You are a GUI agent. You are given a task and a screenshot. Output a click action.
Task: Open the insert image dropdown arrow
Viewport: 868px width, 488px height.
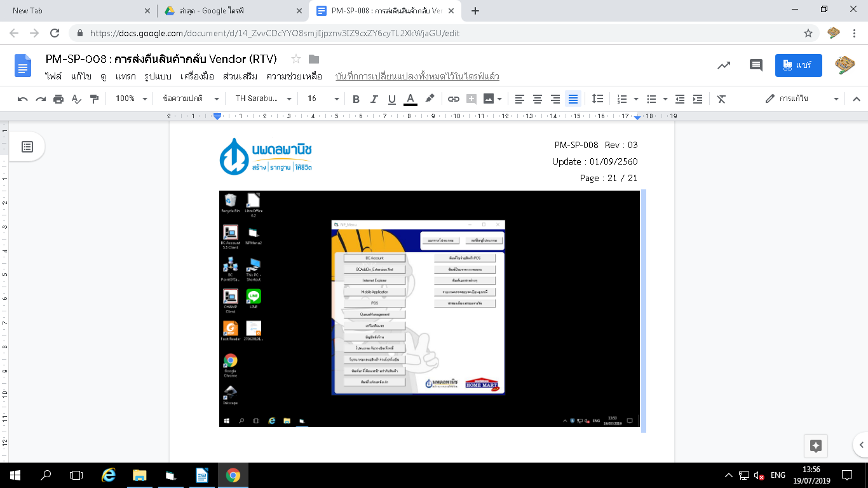[500, 99]
